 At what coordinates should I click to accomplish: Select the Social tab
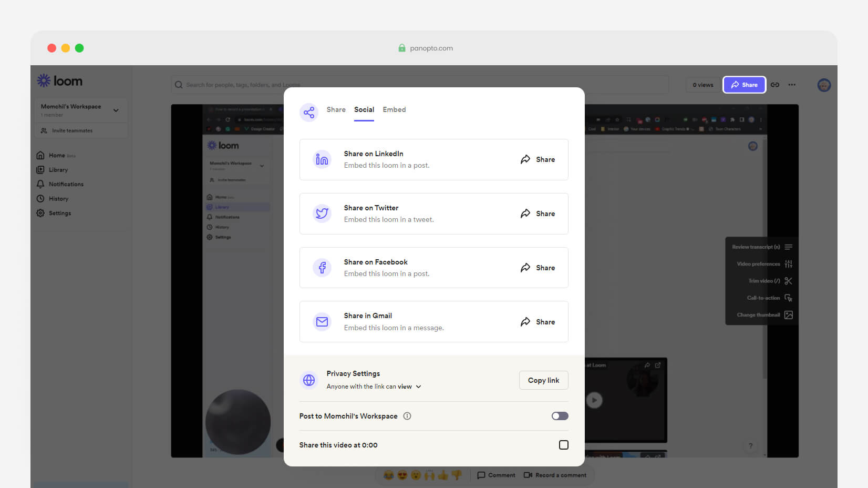pos(364,109)
